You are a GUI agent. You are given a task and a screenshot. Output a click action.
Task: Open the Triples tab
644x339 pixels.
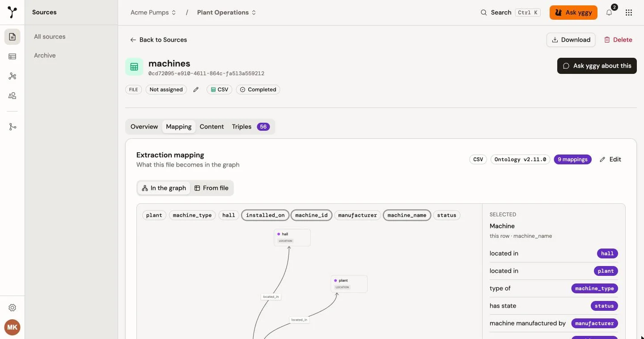250,127
